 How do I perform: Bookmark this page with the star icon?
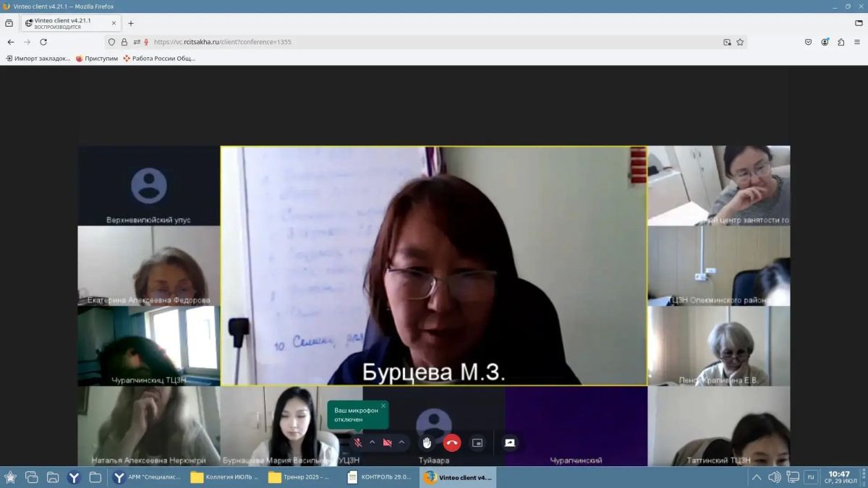pyautogui.click(x=740, y=42)
